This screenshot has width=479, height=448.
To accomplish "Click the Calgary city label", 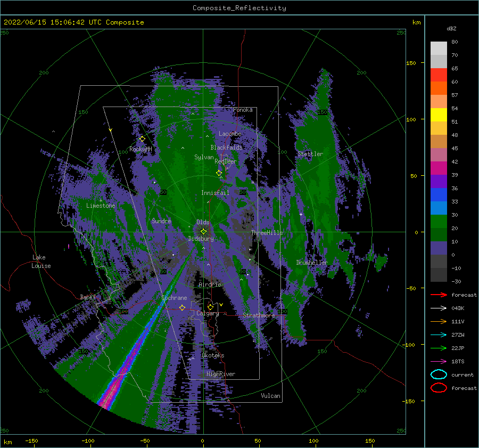I will coord(208,313).
